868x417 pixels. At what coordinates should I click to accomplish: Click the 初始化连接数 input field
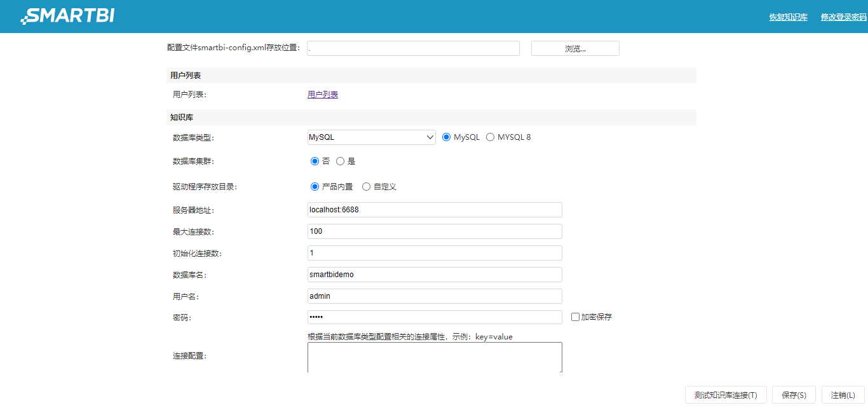[x=435, y=253]
